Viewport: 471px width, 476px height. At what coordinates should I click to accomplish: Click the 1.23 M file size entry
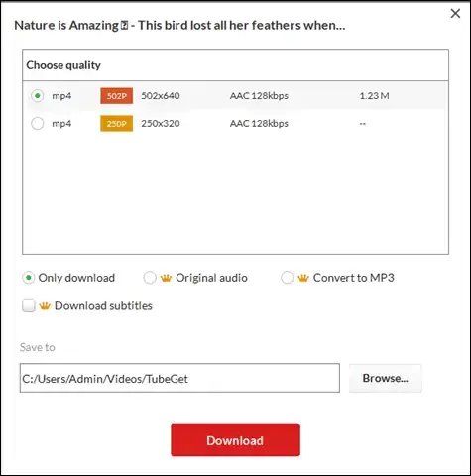click(x=374, y=96)
